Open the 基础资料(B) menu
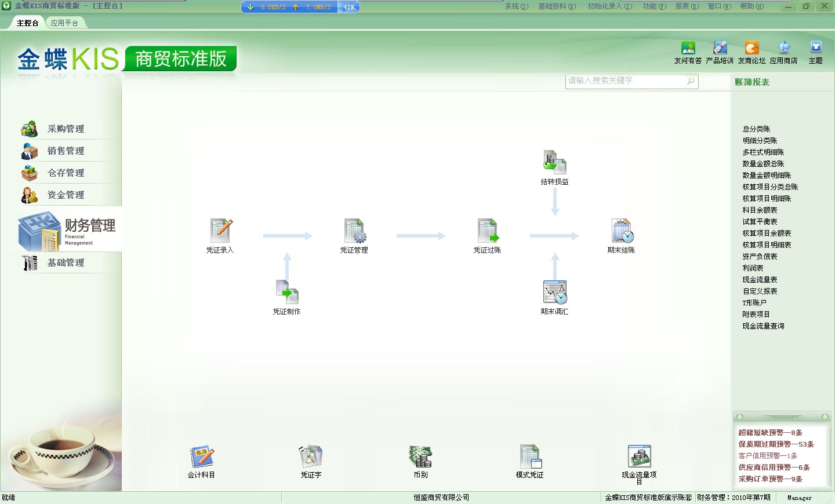The height and width of the screenshot is (504, 835). 557,6
